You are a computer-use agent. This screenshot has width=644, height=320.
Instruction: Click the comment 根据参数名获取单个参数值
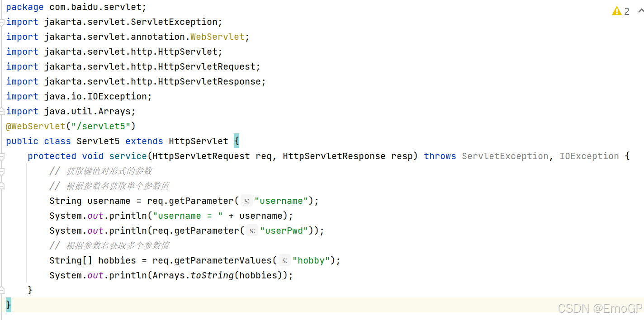click(x=109, y=186)
